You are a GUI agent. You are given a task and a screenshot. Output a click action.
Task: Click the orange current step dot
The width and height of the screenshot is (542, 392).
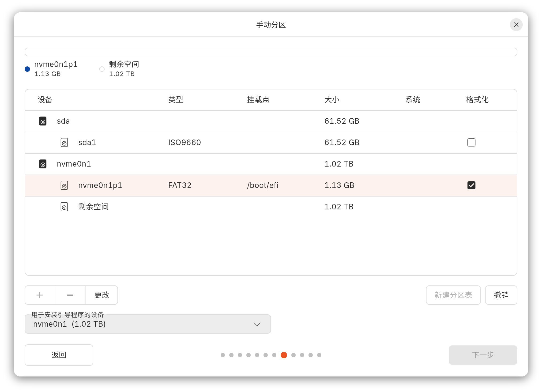pos(284,355)
